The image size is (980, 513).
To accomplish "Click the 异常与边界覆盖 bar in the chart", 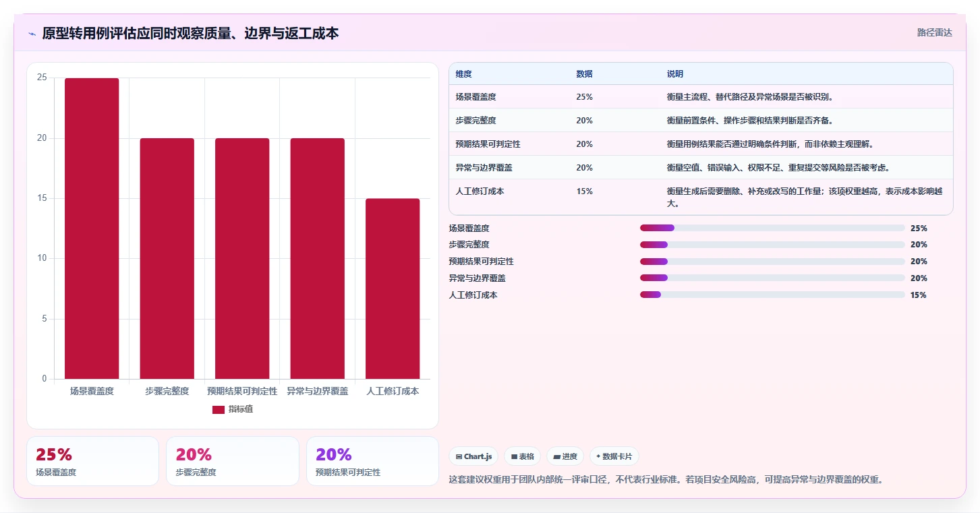I will [x=317, y=259].
